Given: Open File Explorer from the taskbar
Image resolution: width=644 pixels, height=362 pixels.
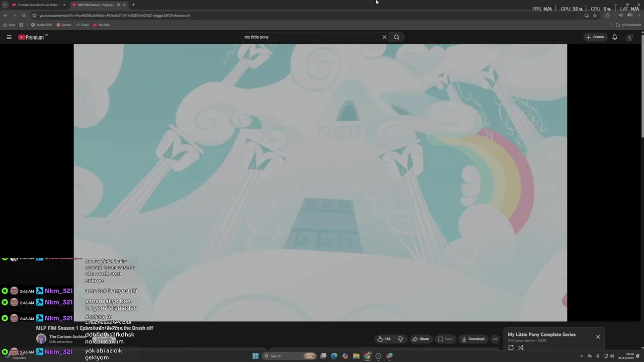Looking at the screenshot, I should [356, 356].
